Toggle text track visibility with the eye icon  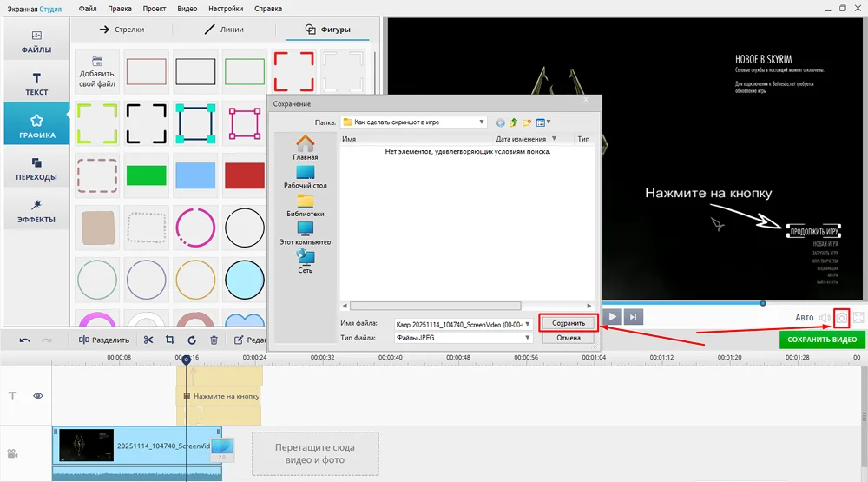click(x=38, y=396)
